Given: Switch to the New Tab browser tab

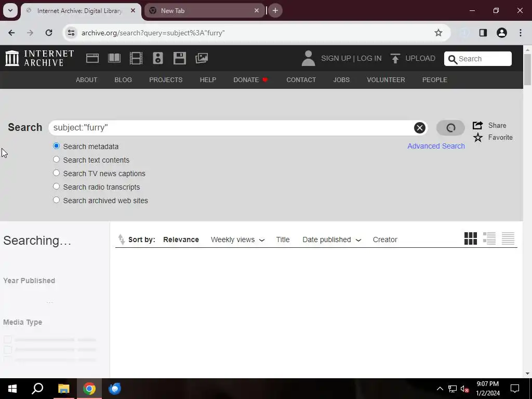Looking at the screenshot, I should [204, 10].
